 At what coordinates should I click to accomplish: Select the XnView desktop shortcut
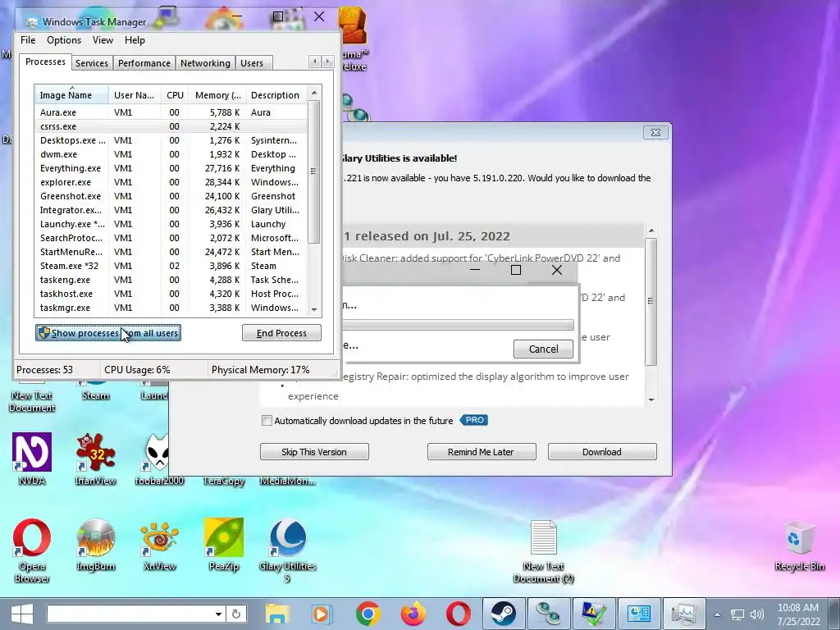pyautogui.click(x=160, y=545)
